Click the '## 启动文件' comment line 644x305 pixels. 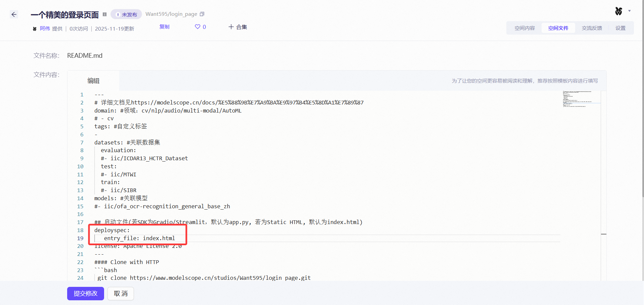(228, 222)
